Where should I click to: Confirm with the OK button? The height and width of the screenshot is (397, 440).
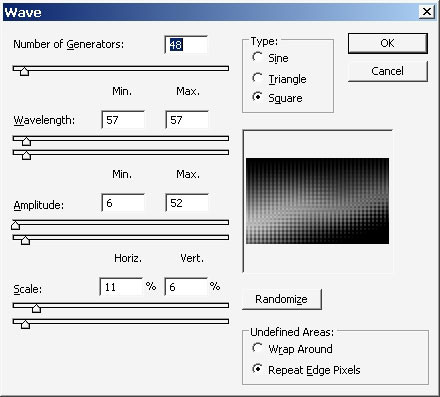388,43
